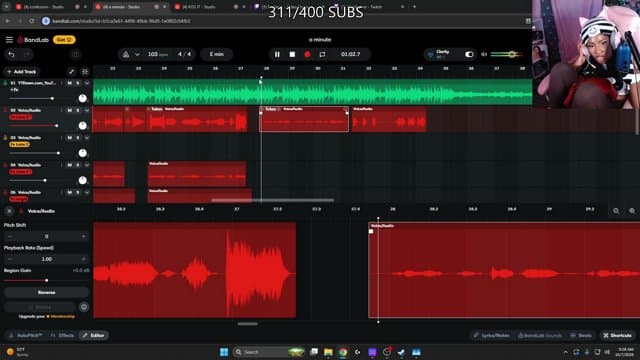Click the Reverse button

(x=47, y=292)
